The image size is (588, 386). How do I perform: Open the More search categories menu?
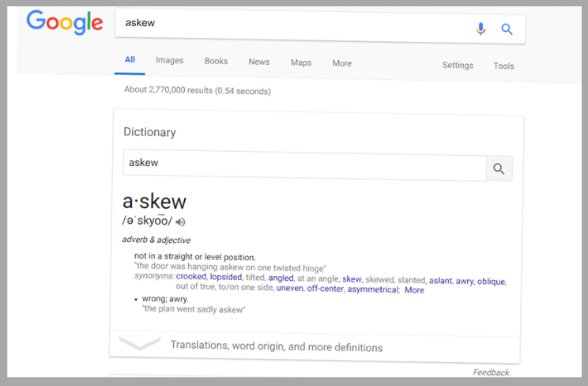(x=341, y=63)
